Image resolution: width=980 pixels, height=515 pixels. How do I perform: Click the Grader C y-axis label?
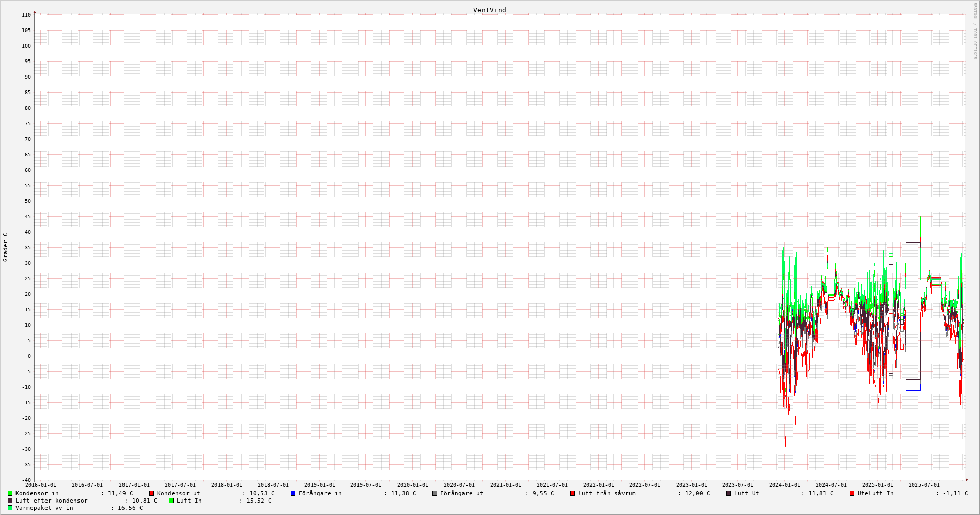coord(6,247)
